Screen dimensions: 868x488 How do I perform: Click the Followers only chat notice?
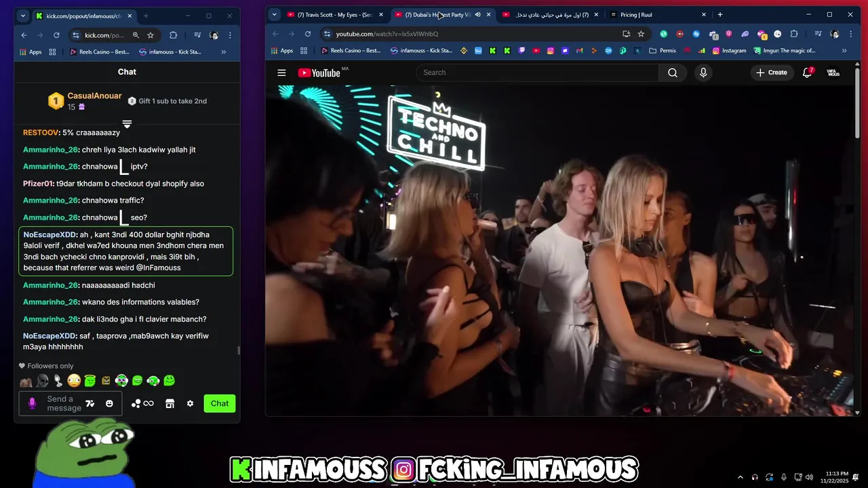click(x=46, y=366)
